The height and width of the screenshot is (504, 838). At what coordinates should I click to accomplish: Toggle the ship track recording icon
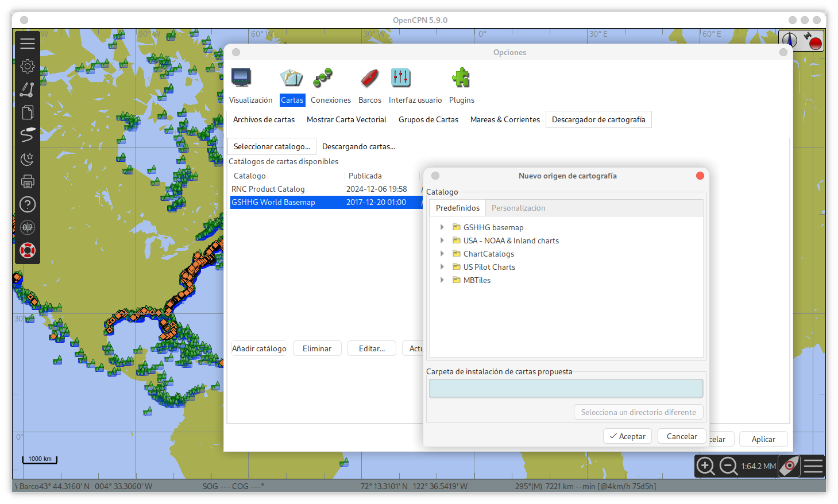[x=28, y=135]
